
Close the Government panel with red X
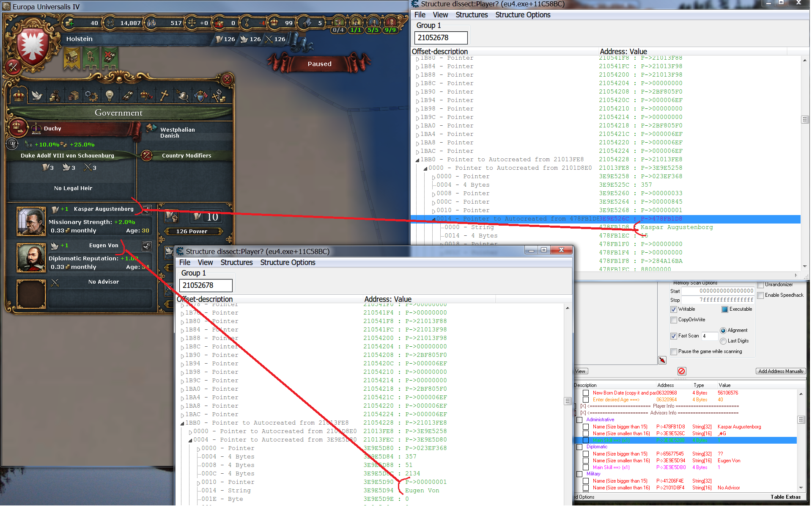click(x=227, y=79)
